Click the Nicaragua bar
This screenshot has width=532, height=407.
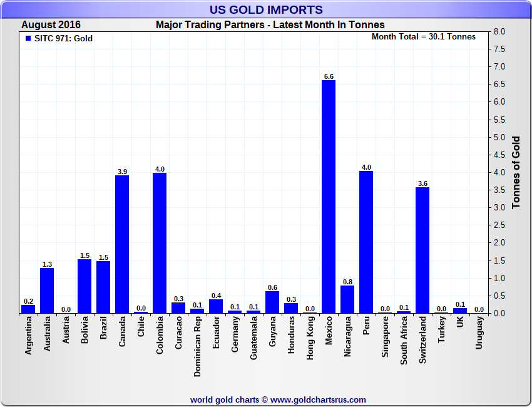(x=347, y=299)
